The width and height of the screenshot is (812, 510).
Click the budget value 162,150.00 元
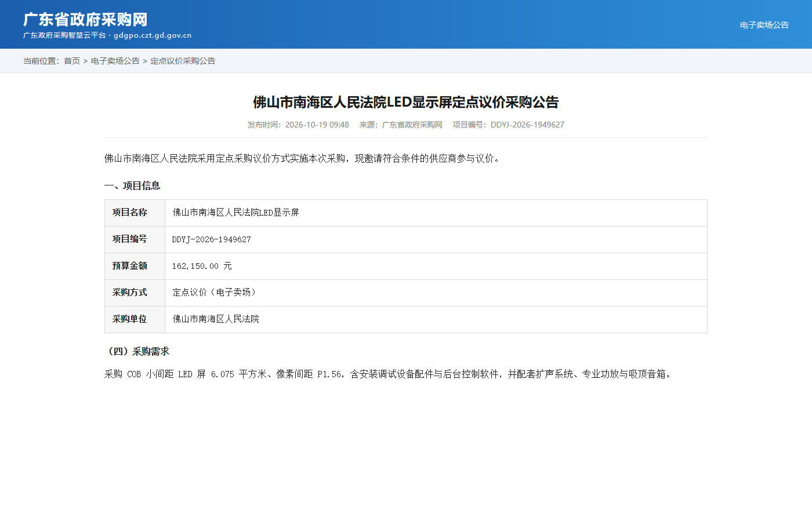202,266
